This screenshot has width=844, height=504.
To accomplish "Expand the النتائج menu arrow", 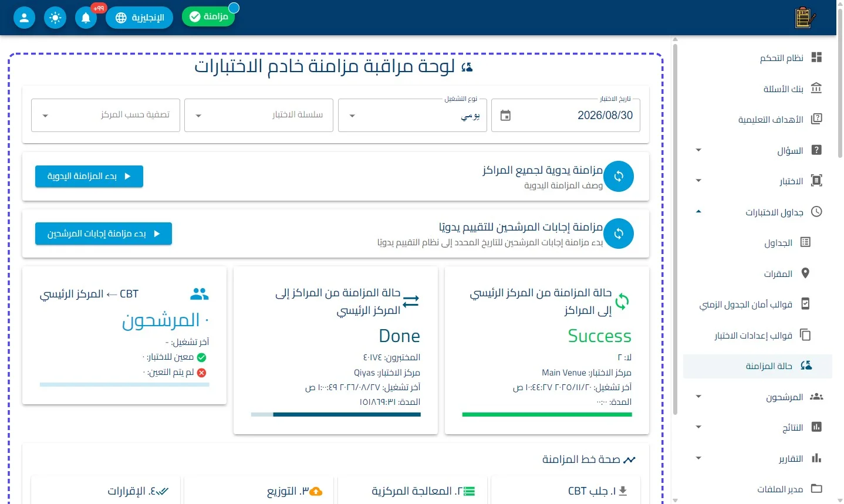I will click(x=698, y=427).
